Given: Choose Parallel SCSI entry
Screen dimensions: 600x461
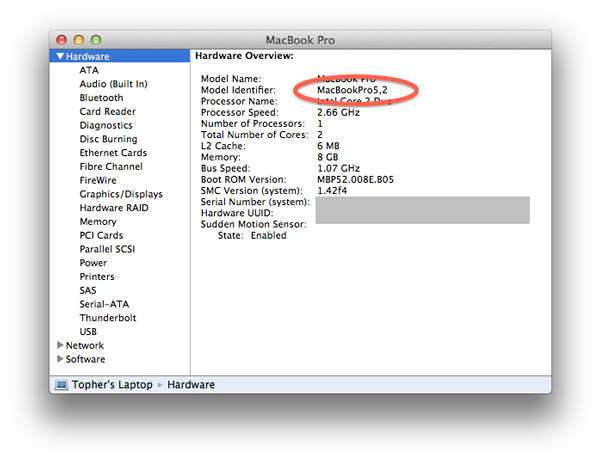Looking at the screenshot, I should pyautogui.click(x=108, y=249).
